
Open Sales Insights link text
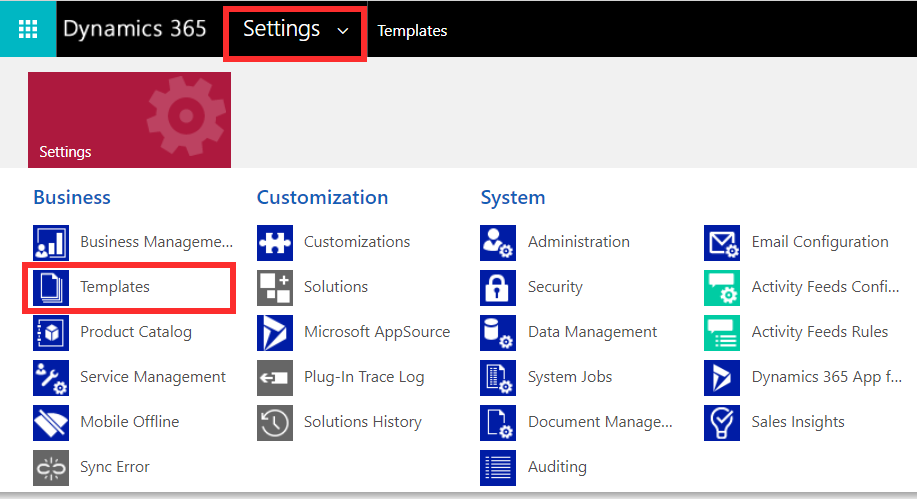tap(798, 421)
